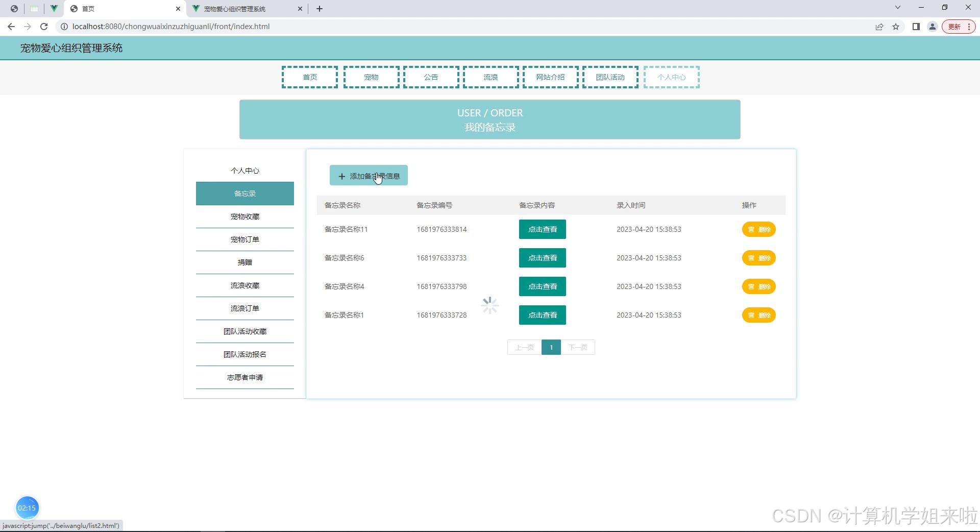Open the browser profile icon
Image resolution: width=980 pixels, height=532 pixels.
coord(933,27)
